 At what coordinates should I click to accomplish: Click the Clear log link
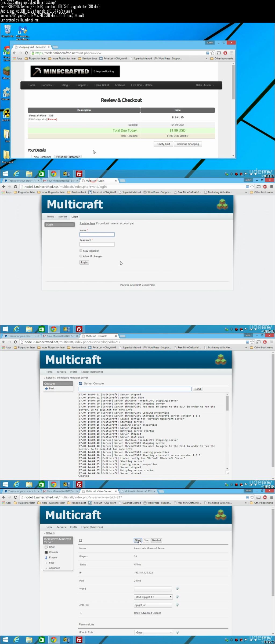click(84, 476)
